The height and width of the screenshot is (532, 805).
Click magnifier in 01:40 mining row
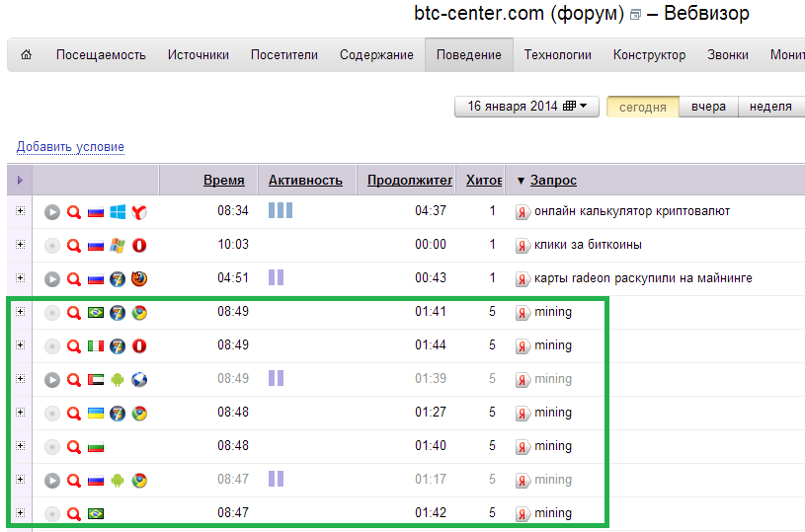[x=74, y=447]
